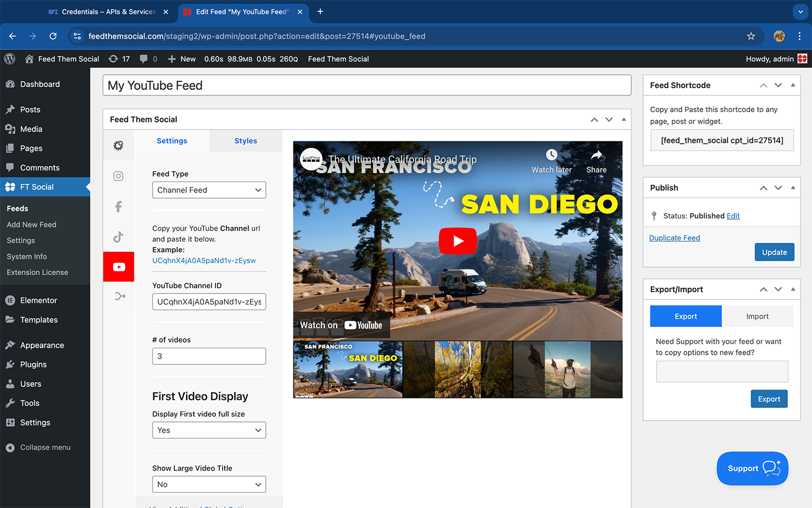Click the YouTube Channel ID field
Viewport: 812px width, 508px height.
click(x=209, y=302)
